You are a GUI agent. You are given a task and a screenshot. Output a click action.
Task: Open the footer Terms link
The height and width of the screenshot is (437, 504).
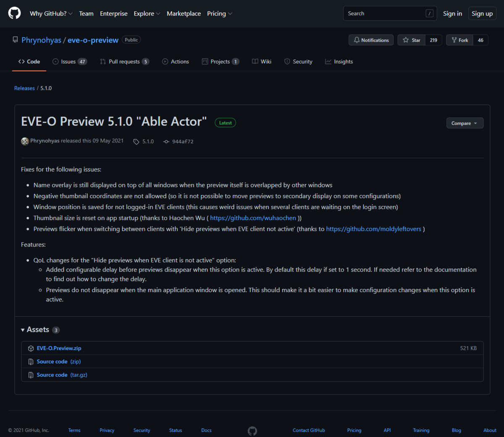point(74,430)
